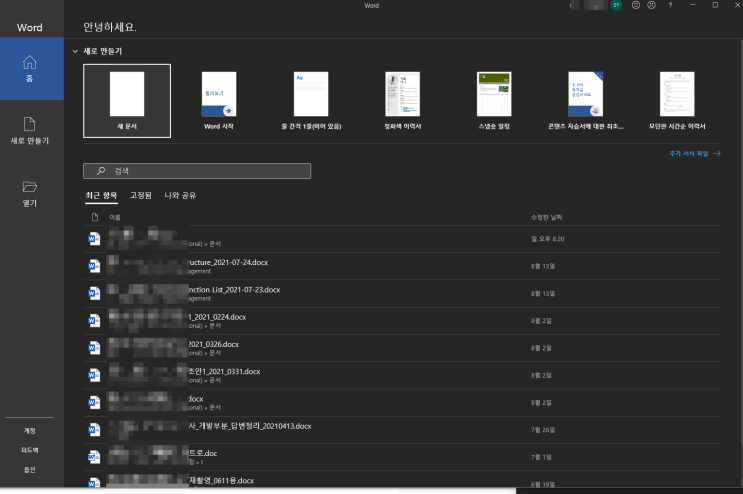Click the SY account avatar
The image size is (743, 494).
pyautogui.click(x=616, y=5)
